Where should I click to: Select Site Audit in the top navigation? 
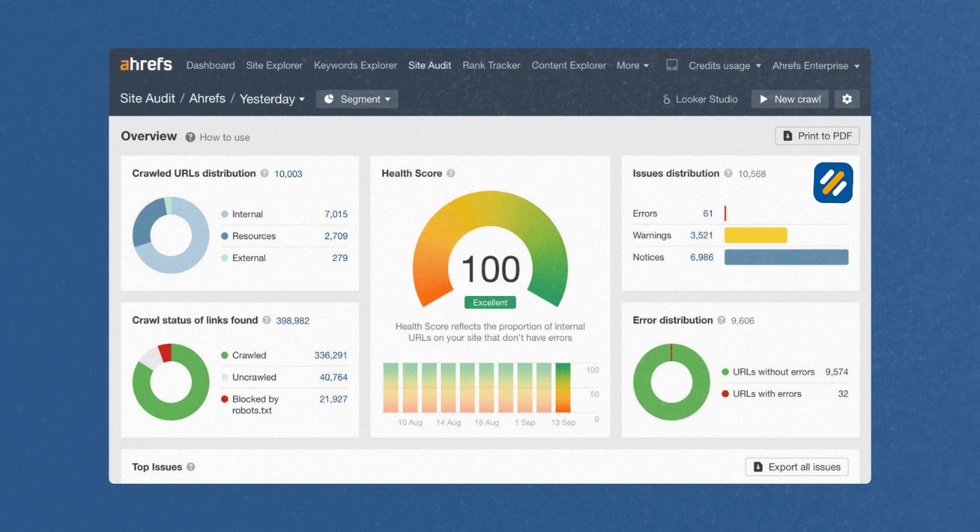430,65
